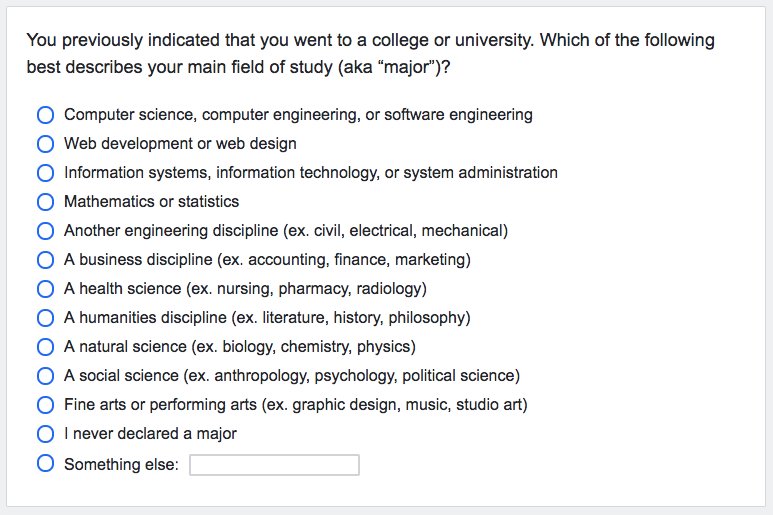The image size is (773, 515).
Task: Choose Web development or web design option
Action: click(45, 144)
